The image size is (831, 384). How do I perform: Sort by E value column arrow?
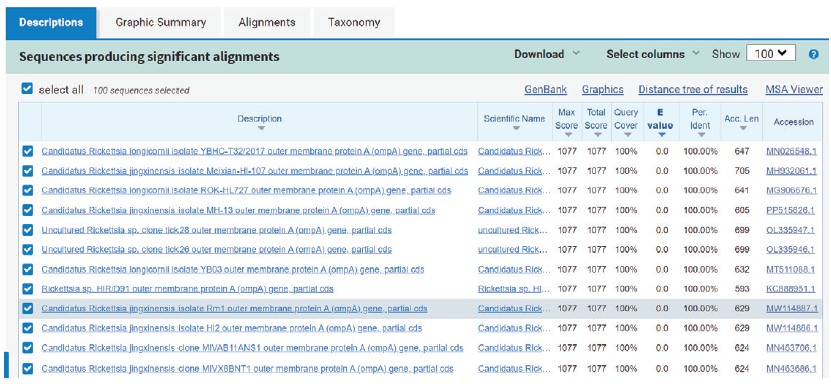point(661,136)
